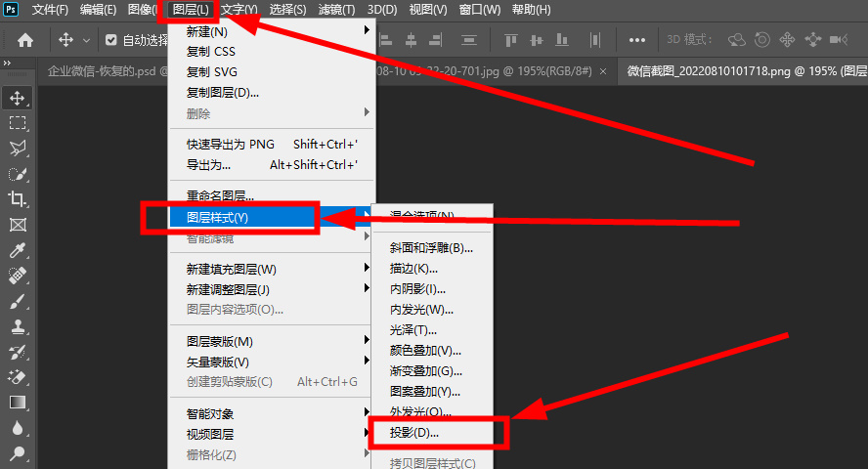Screen dimensions: 868x469
Task: Select the Clone Stamp tool
Action: click(x=18, y=327)
